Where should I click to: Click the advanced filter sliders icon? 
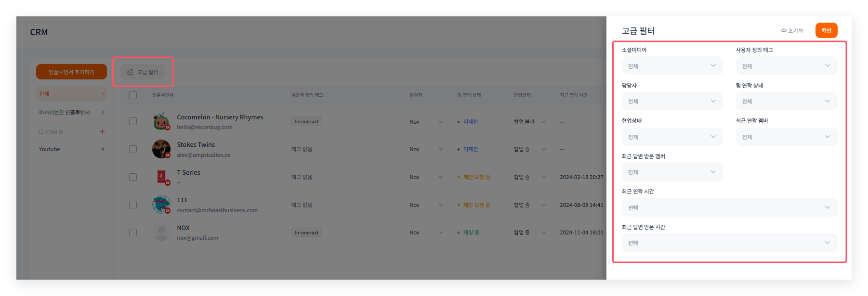[130, 72]
